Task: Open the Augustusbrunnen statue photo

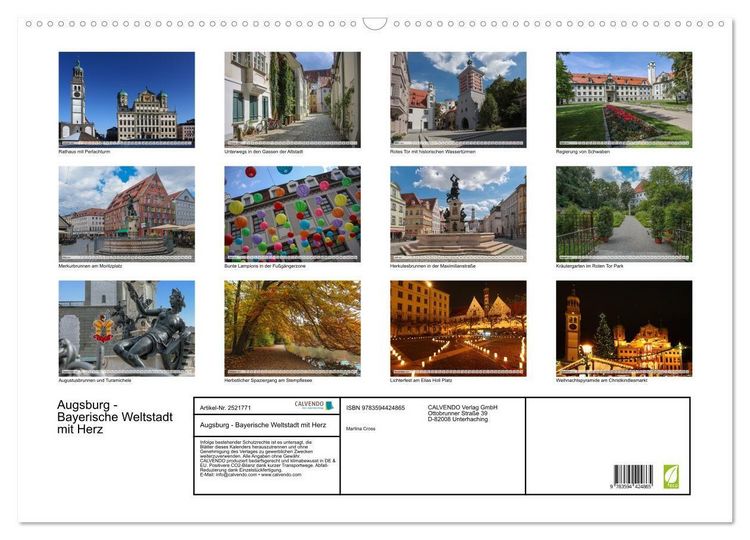Action: click(127, 328)
